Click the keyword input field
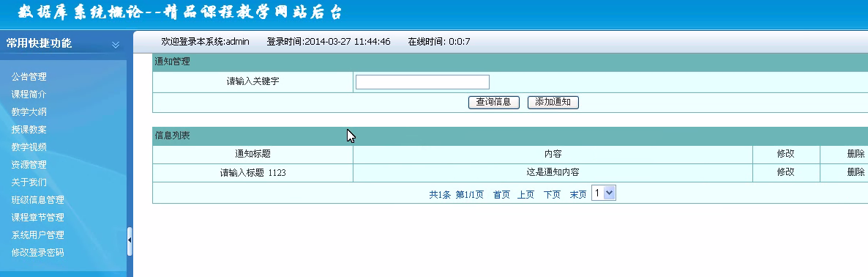868x277 pixels. pos(422,82)
